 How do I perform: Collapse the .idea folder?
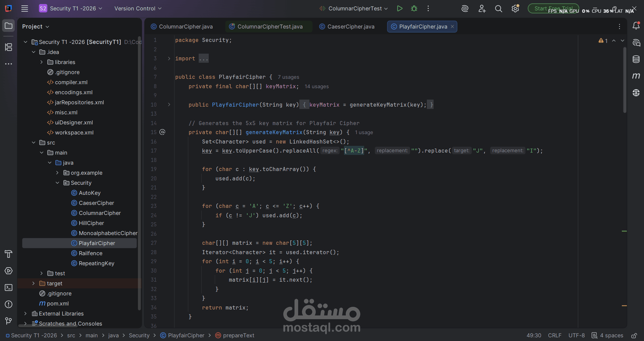click(34, 52)
